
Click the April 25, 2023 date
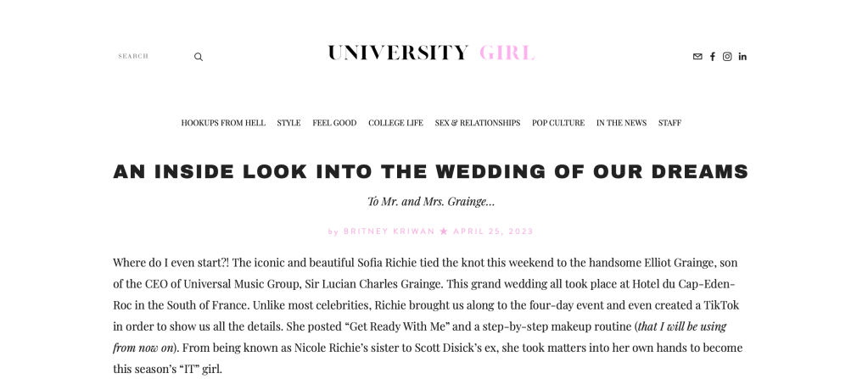point(493,231)
